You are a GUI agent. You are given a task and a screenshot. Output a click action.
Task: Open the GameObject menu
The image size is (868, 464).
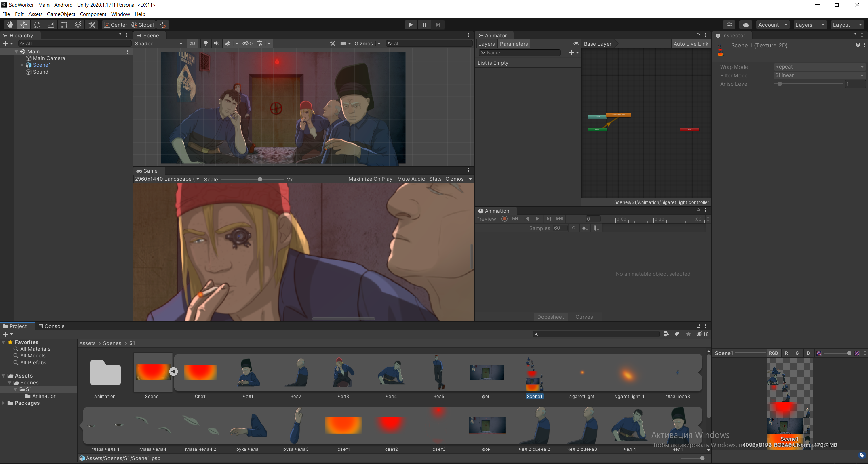point(61,14)
